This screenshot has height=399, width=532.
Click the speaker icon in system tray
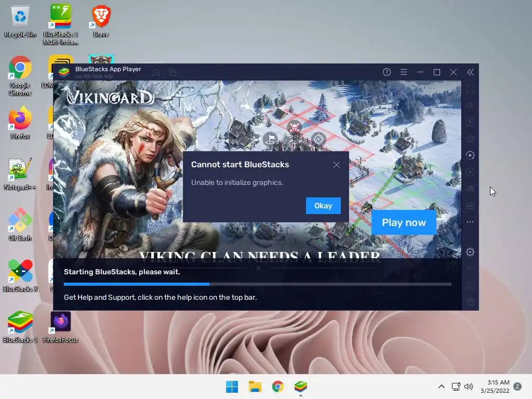pos(469,387)
